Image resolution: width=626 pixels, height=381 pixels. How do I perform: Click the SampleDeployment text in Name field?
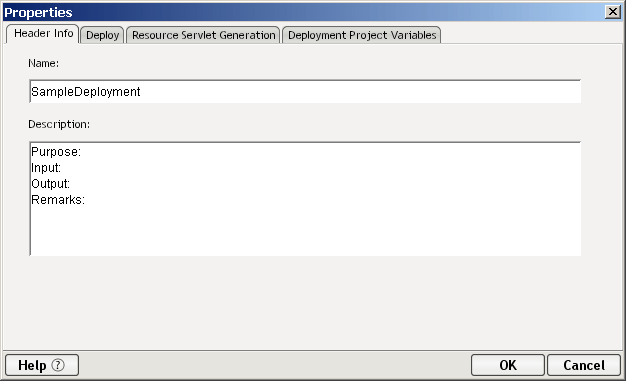tap(85, 92)
